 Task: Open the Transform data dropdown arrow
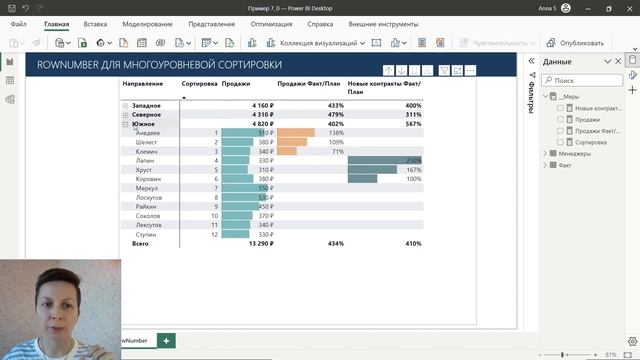pos(216,43)
